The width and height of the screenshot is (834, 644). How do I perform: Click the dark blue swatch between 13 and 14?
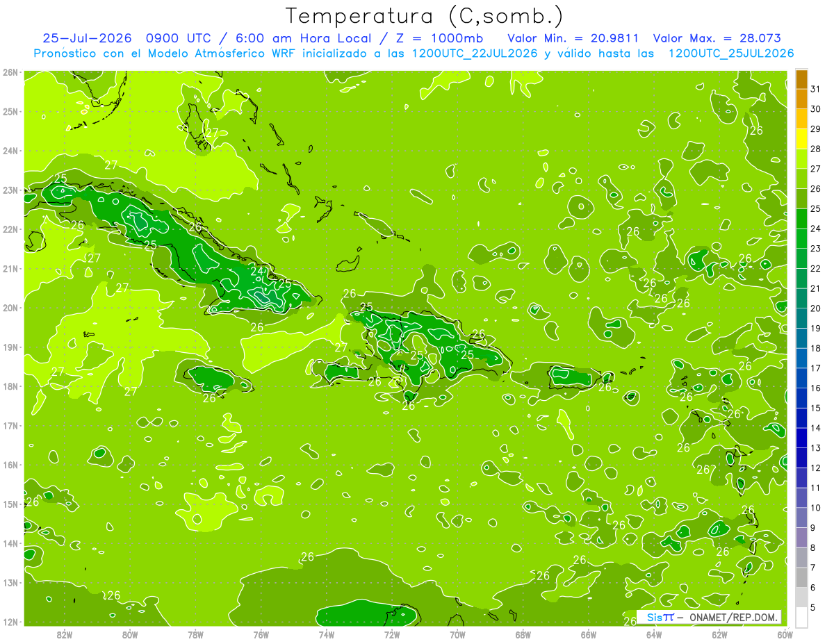pos(801,438)
